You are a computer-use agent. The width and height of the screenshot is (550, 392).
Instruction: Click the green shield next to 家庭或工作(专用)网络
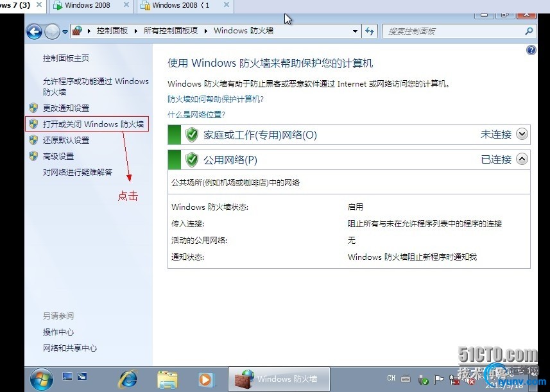(192, 135)
